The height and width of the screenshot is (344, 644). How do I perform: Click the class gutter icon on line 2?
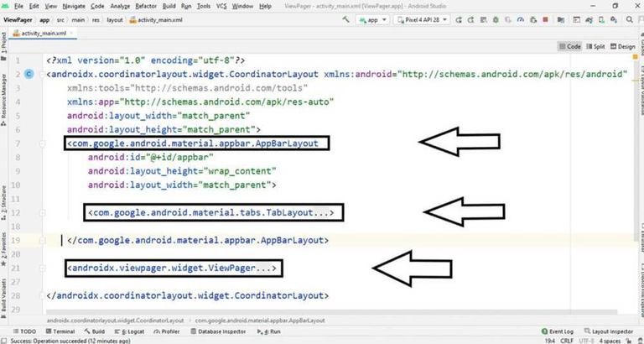pyautogui.click(x=29, y=74)
